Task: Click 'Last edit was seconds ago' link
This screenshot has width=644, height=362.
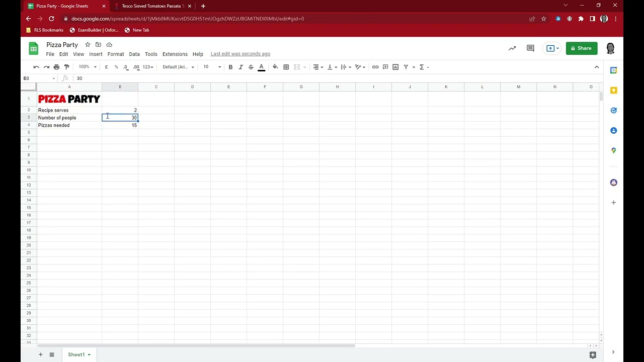Action: tap(240, 54)
